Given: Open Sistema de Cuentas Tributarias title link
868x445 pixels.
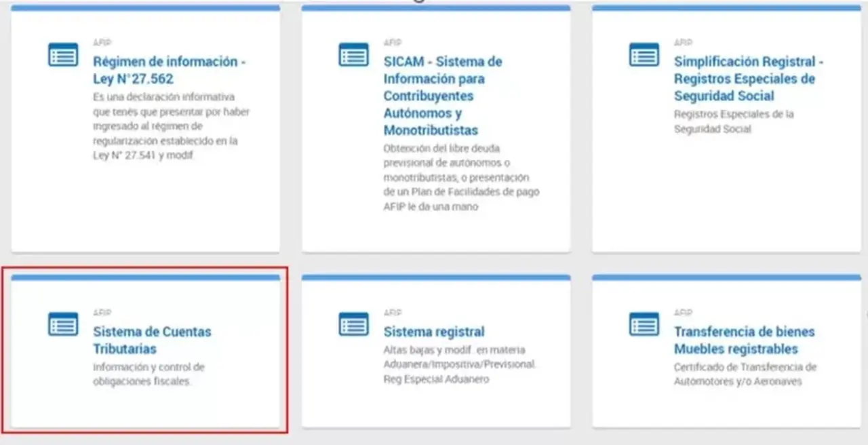Looking at the screenshot, I should (x=152, y=341).
